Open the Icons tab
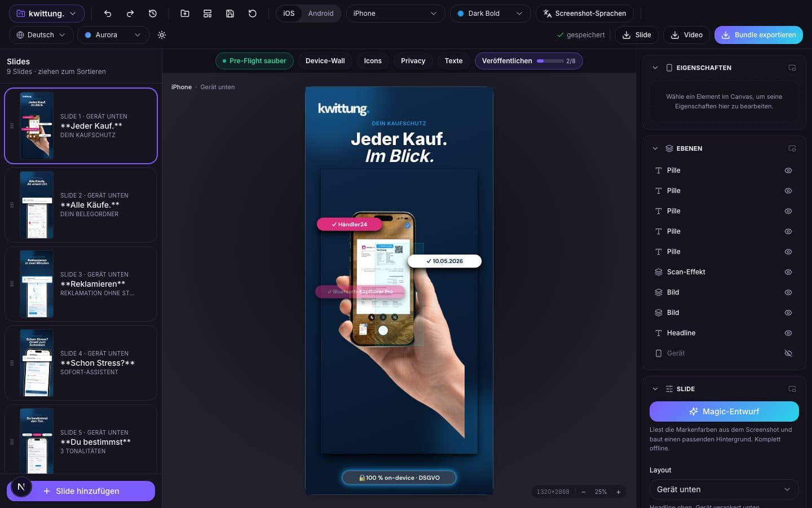The height and width of the screenshot is (508, 812). point(373,61)
